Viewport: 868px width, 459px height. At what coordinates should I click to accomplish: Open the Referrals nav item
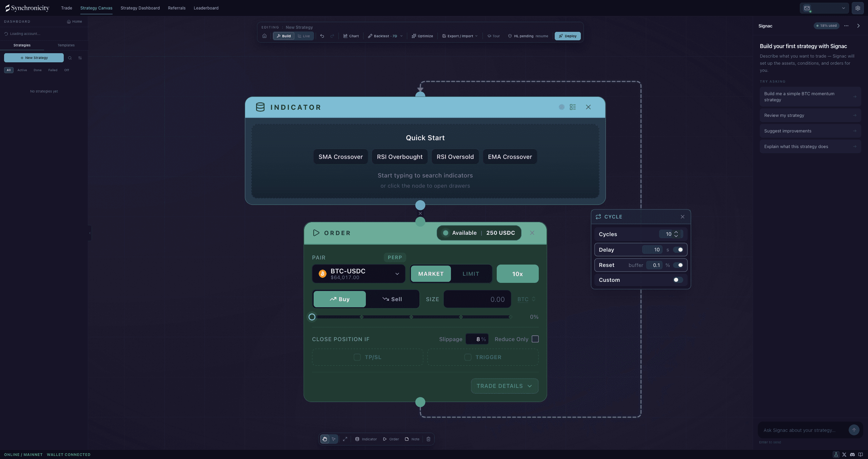177,8
